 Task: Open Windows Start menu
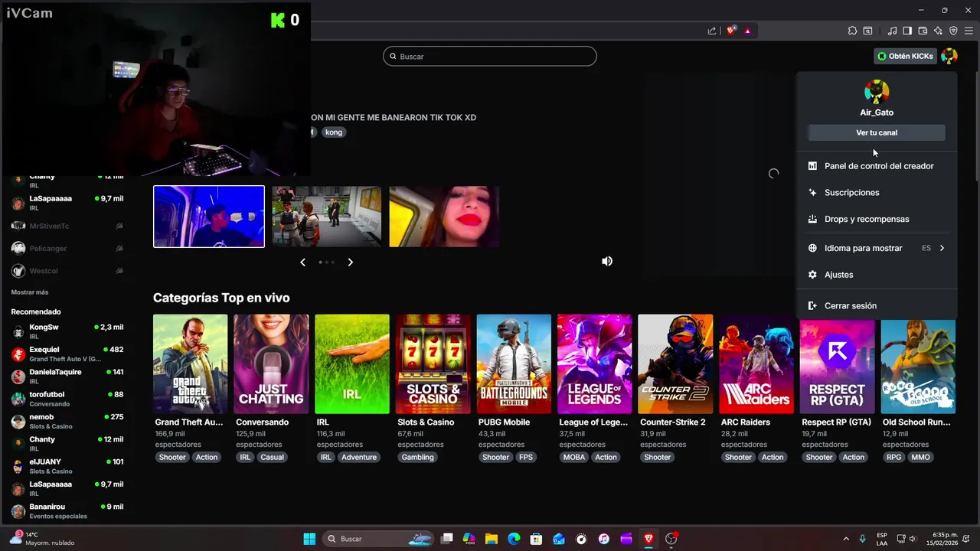tap(309, 539)
